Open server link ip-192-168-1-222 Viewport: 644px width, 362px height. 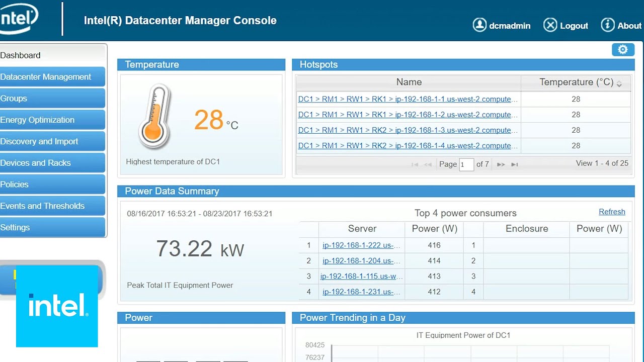pyautogui.click(x=361, y=245)
